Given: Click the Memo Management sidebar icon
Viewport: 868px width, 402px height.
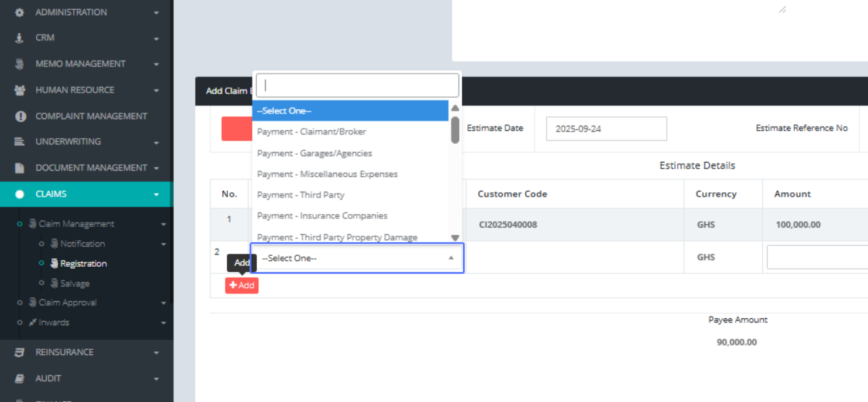Looking at the screenshot, I should [20, 64].
